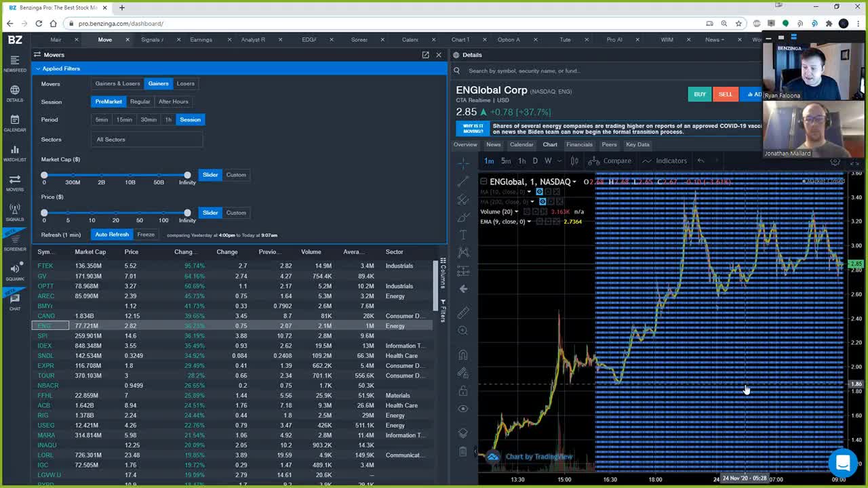Select the text annotation tool

coord(463,235)
